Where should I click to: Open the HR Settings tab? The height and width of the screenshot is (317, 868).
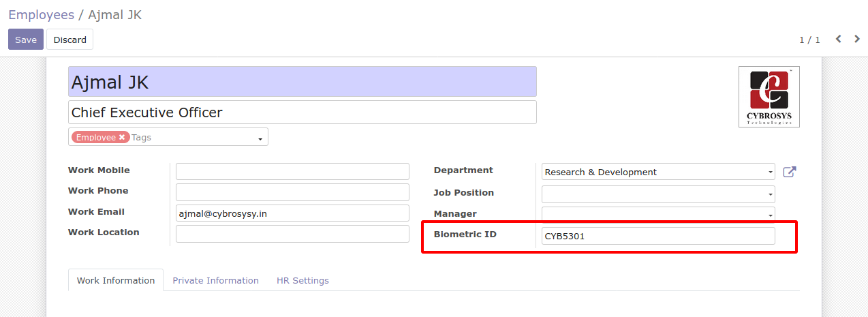click(303, 280)
